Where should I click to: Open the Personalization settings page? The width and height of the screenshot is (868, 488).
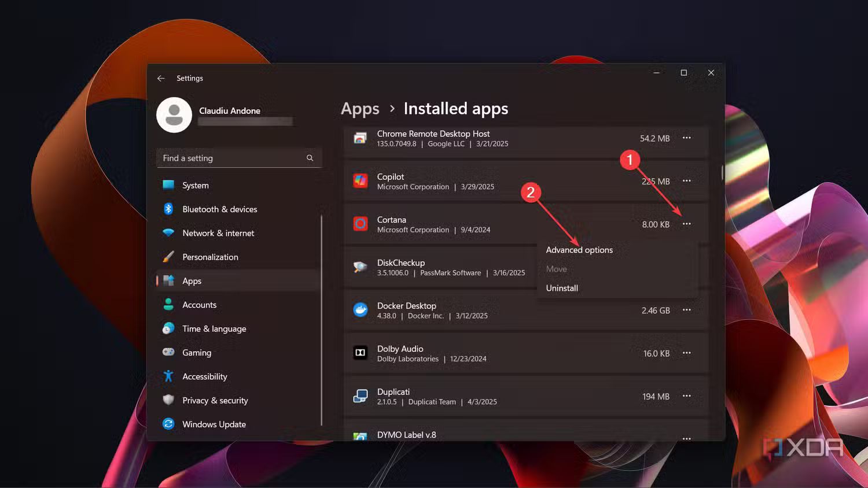click(x=210, y=257)
